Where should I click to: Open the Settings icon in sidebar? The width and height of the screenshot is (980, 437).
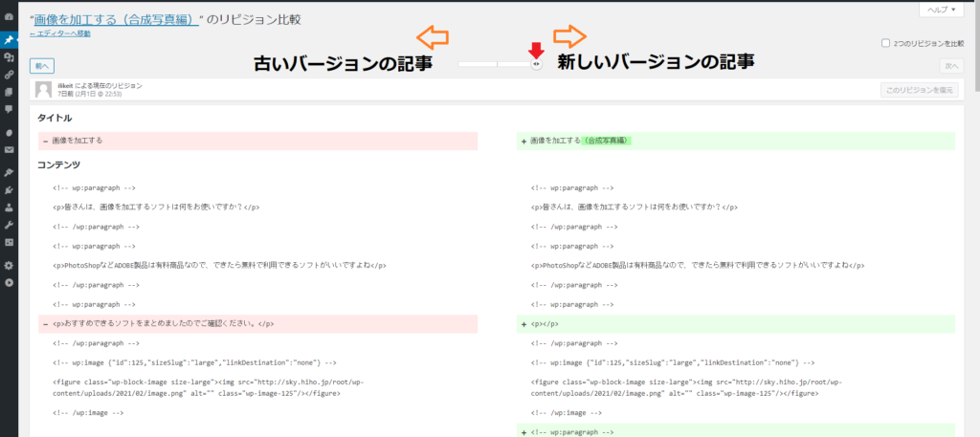point(9,265)
